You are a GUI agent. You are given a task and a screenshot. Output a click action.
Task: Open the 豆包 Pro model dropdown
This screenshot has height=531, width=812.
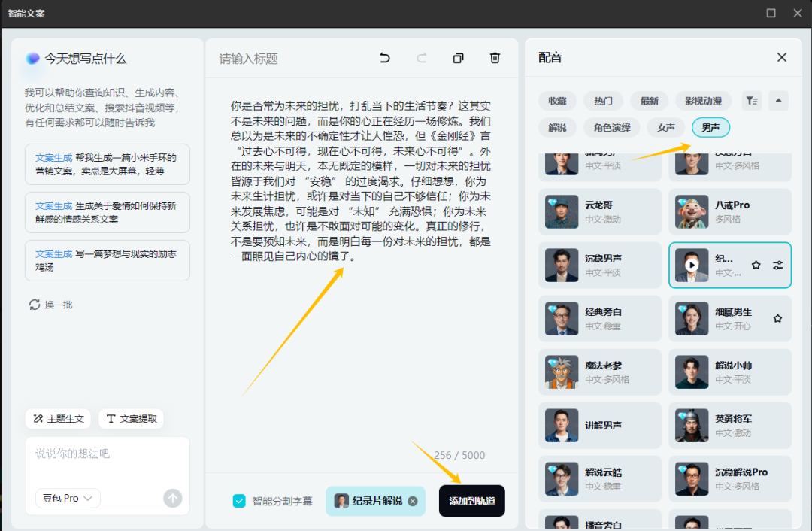pos(68,499)
